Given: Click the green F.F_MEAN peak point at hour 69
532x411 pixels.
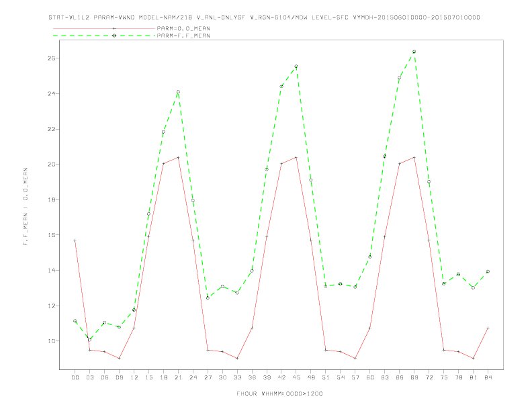Looking at the screenshot, I should [414, 52].
